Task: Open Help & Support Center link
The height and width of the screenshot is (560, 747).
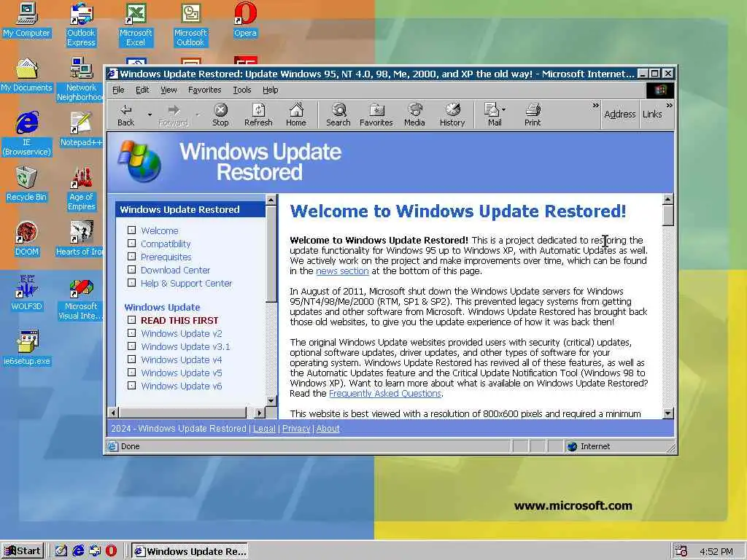Action: (x=186, y=284)
